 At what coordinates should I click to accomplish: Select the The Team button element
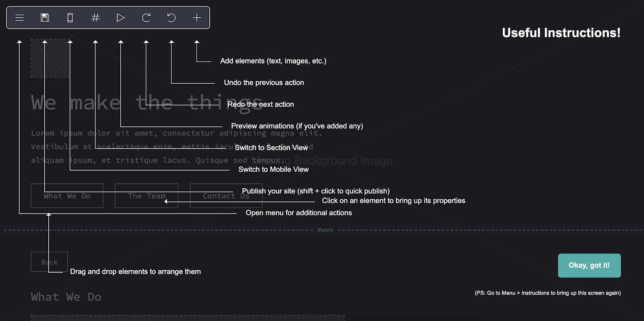pyautogui.click(x=147, y=196)
